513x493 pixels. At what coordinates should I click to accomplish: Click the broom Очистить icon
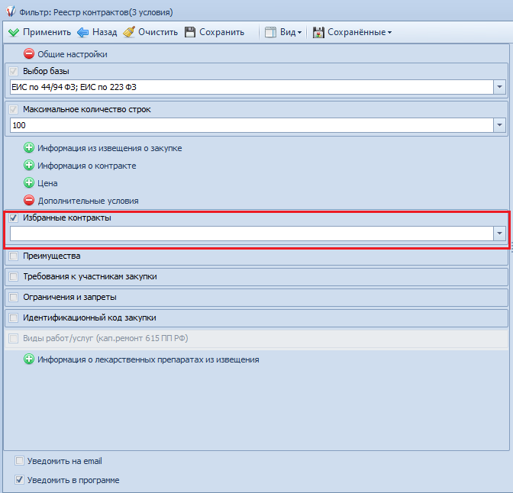point(129,32)
